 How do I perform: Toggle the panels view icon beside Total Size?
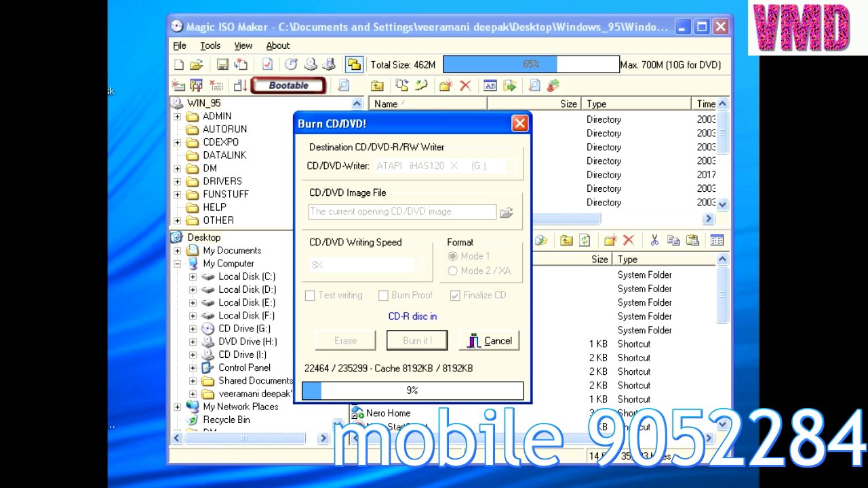point(354,65)
